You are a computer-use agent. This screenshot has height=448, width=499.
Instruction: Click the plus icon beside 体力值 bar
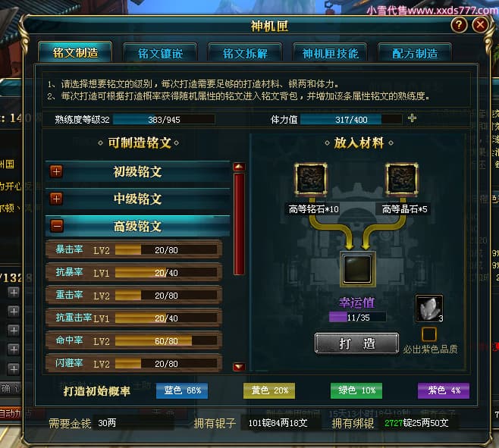click(x=412, y=118)
